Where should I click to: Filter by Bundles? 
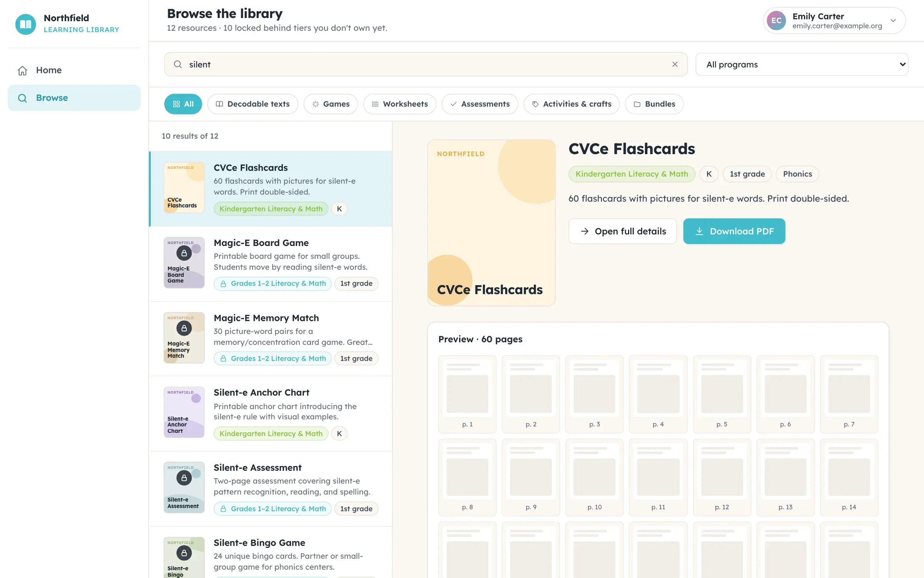[x=654, y=104]
